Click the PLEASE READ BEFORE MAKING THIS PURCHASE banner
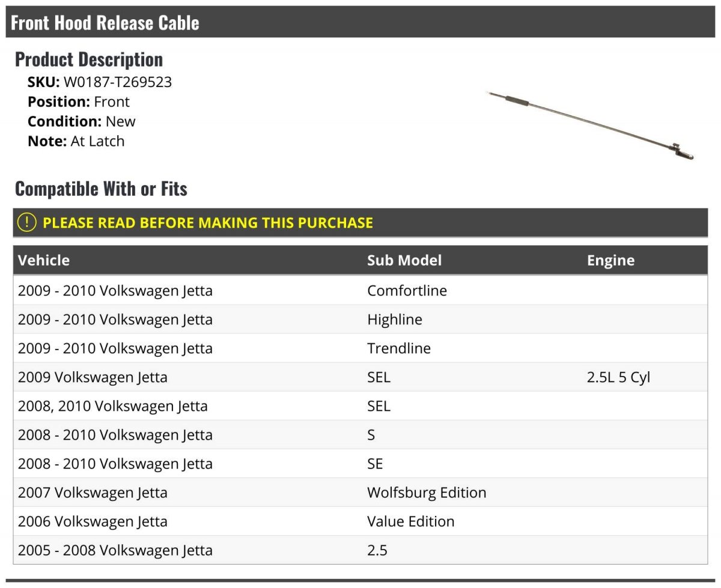This screenshot has height=588, width=721. click(207, 223)
